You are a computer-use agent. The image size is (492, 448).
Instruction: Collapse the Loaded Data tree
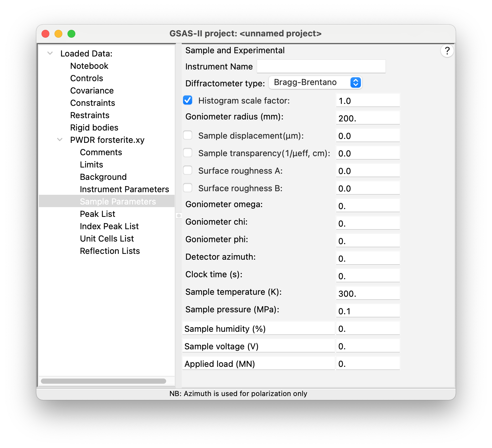(50, 53)
